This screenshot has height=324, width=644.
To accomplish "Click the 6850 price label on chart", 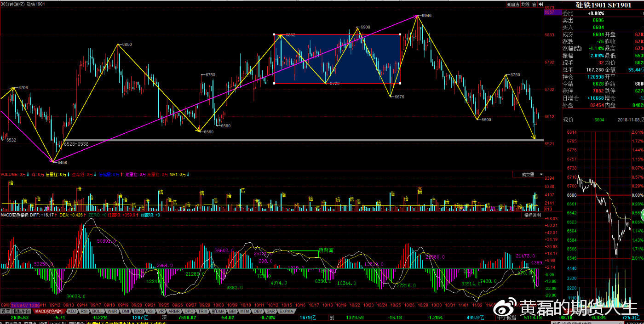I will click(x=126, y=45).
